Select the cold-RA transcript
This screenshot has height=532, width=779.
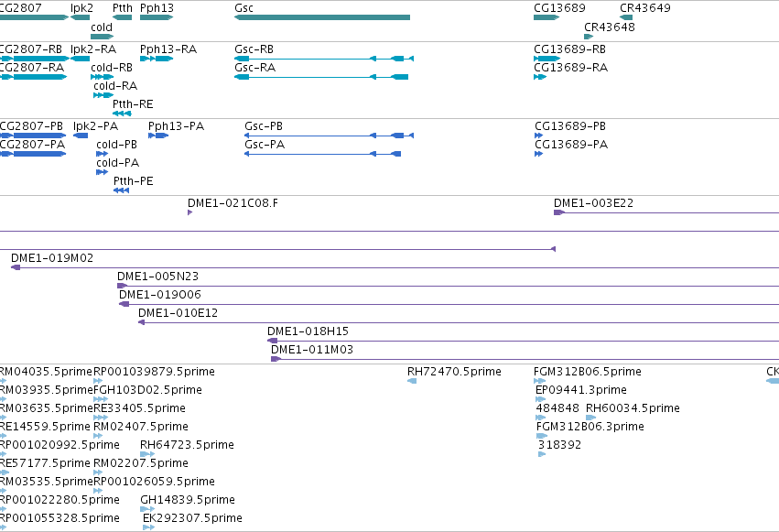click(103, 95)
